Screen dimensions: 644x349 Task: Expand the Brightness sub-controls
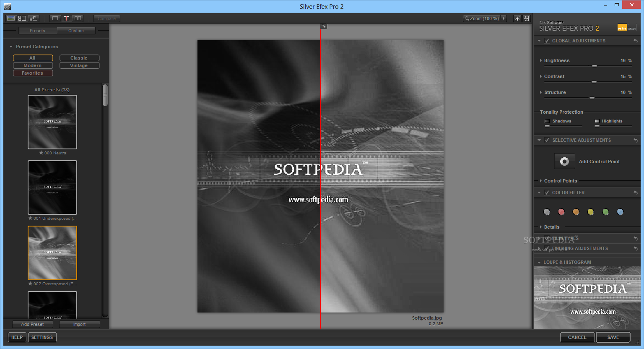[541, 60]
